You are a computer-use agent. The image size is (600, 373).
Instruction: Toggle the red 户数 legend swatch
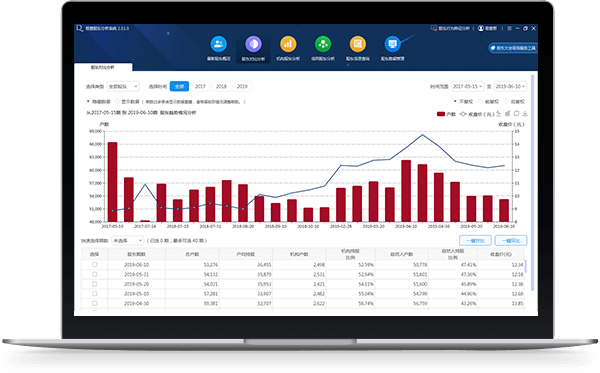tap(441, 114)
